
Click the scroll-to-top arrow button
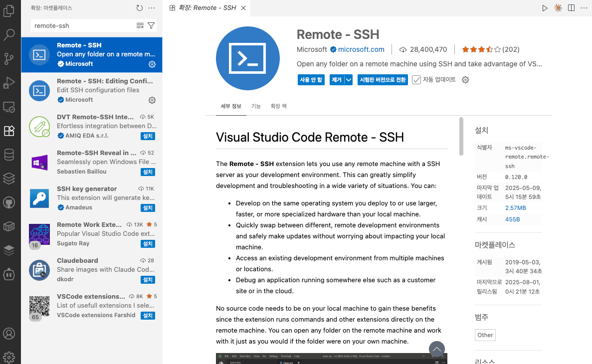coord(437,349)
